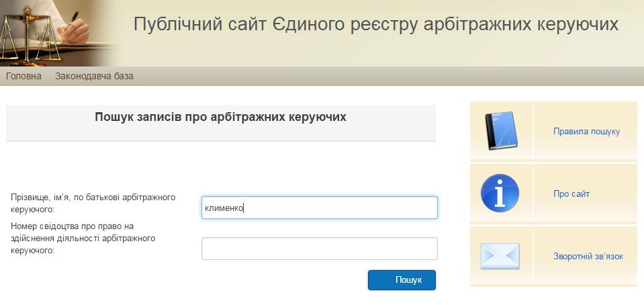The height and width of the screenshot is (305, 644).
Task: Open the Зворотній зв'язок link
Action: pyautogui.click(x=588, y=257)
